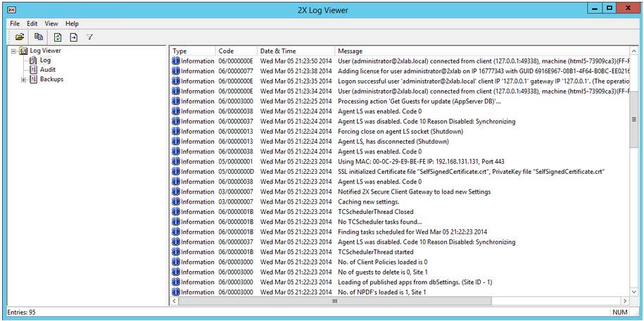Click the horizontal scrollbar left arrow
The width and height of the screenshot is (644, 321).
point(174,301)
